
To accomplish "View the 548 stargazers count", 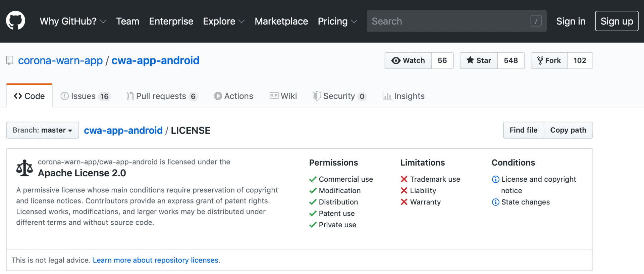I will [x=511, y=60].
